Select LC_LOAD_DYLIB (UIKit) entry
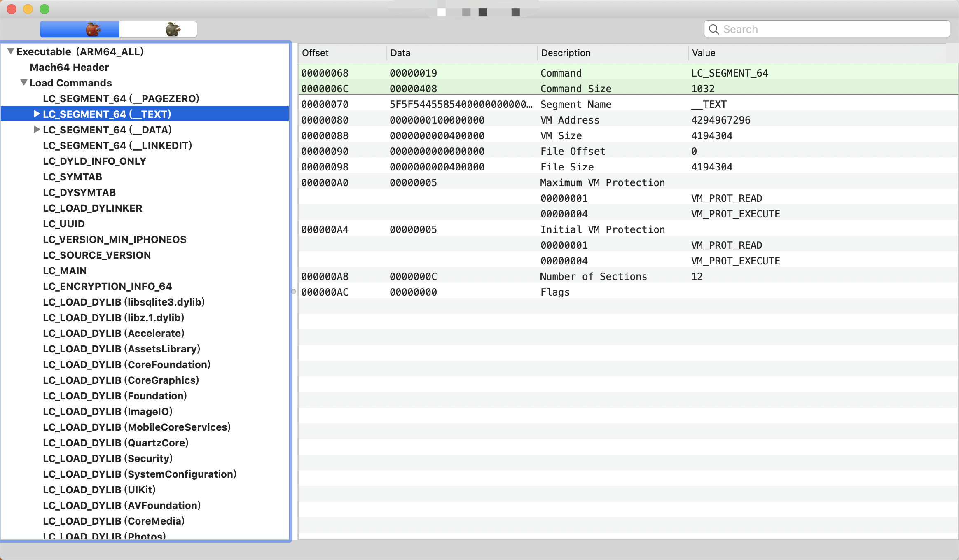Image resolution: width=959 pixels, height=560 pixels. click(99, 490)
